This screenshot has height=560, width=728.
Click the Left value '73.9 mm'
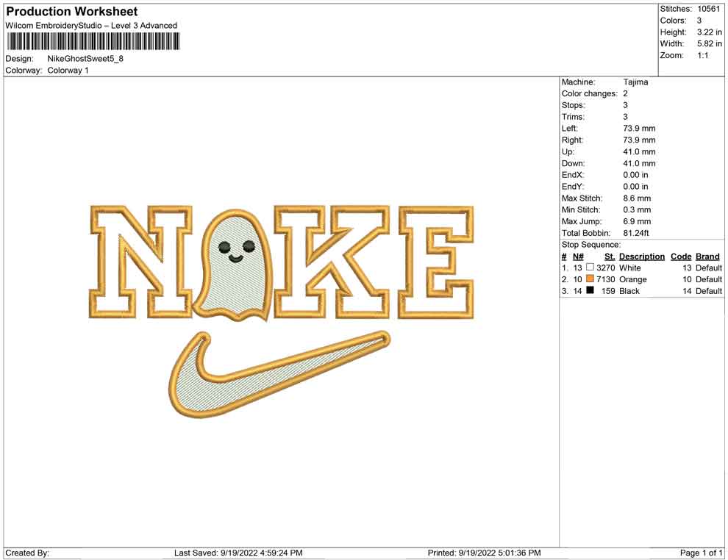pyautogui.click(x=639, y=129)
